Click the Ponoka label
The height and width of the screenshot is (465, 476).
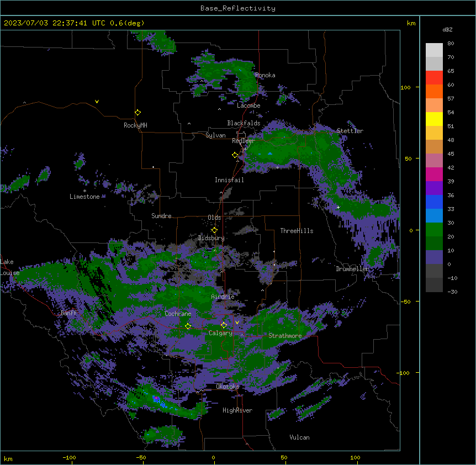coord(265,75)
